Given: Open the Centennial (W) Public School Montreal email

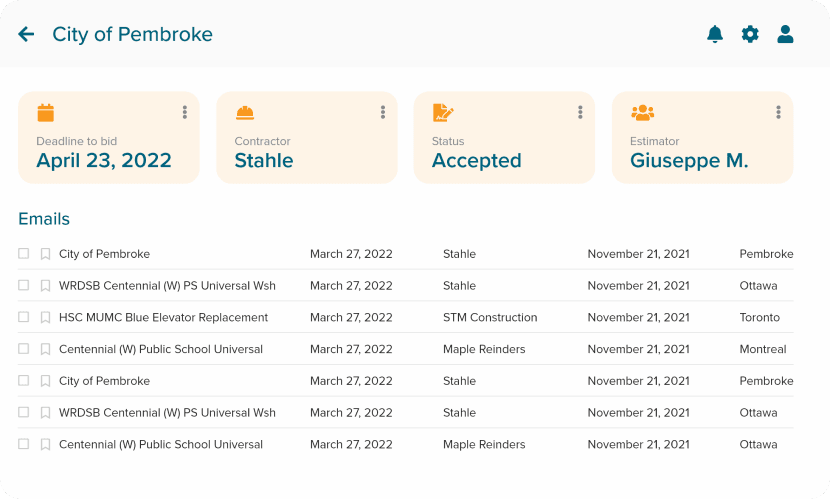Looking at the screenshot, I should pyautogui.click(x=161, y=350).
